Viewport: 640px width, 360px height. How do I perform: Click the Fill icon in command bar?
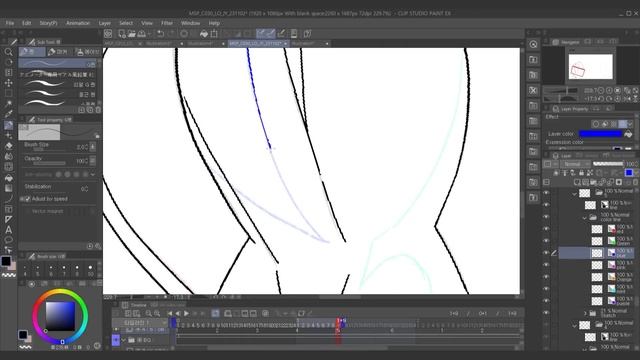tap(204, 34)
